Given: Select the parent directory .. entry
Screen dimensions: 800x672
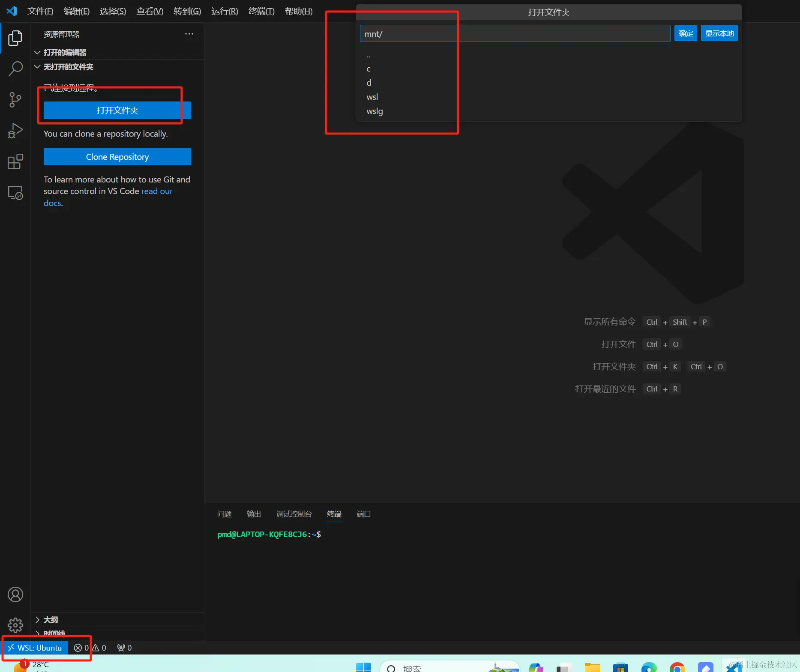Looking at the screenshot, I should click(x=548, y=55).
